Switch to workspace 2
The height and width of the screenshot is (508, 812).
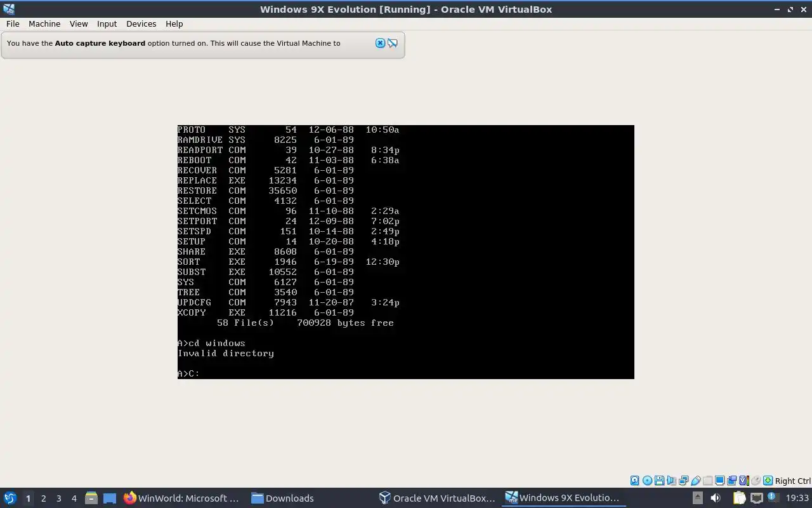click(x=43, y=498)
